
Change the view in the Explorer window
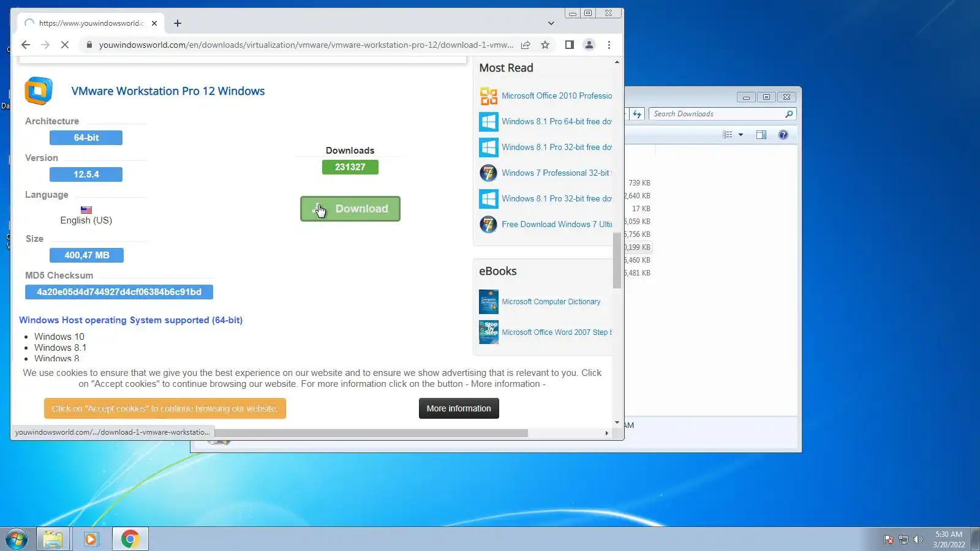tap(728, 135)
